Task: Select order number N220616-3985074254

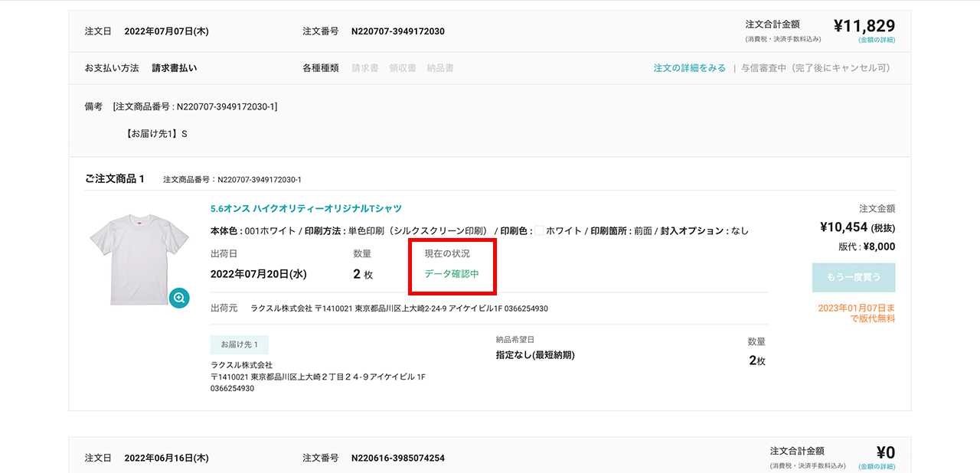Action: (398, 458)
